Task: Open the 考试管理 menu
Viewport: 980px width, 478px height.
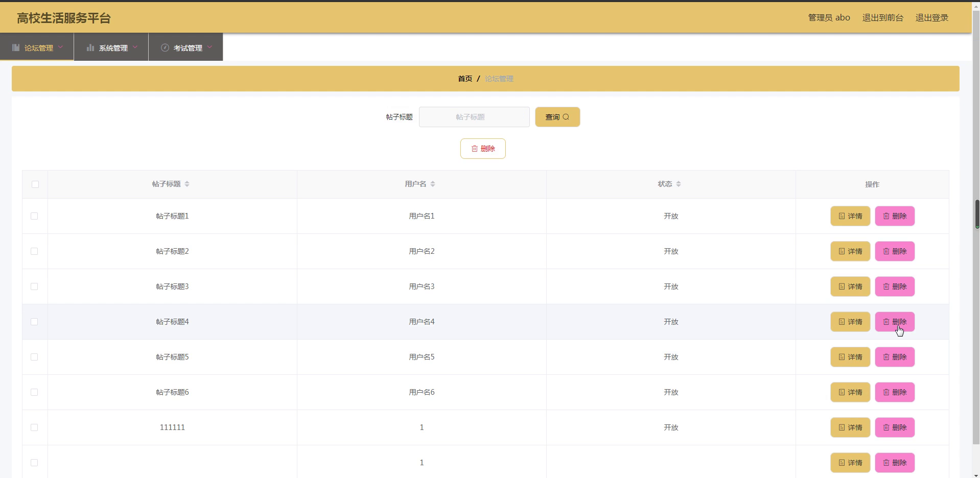Action: click(x=186, y=47)
